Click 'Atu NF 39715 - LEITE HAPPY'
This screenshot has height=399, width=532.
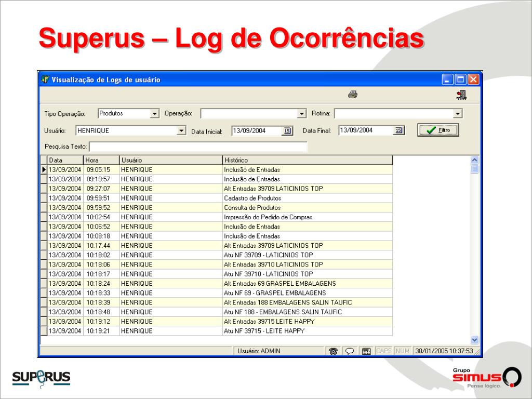[x=264, y=331]
